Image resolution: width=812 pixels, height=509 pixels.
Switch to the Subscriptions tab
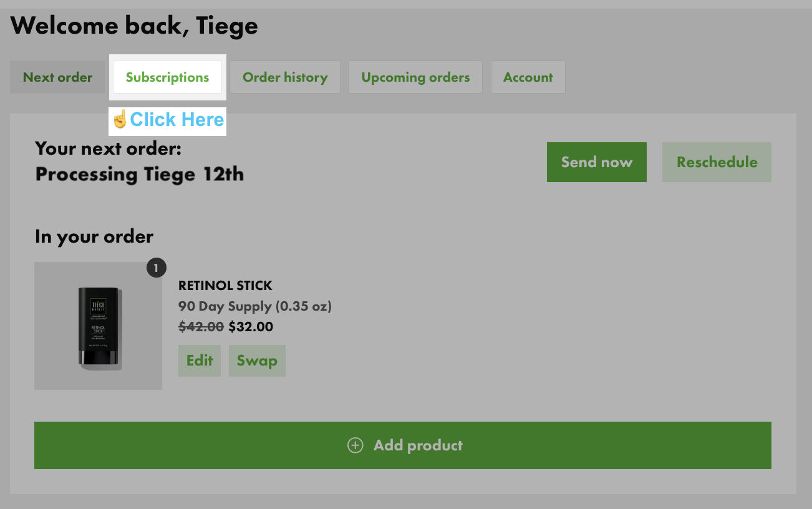[x=167, y=77]
